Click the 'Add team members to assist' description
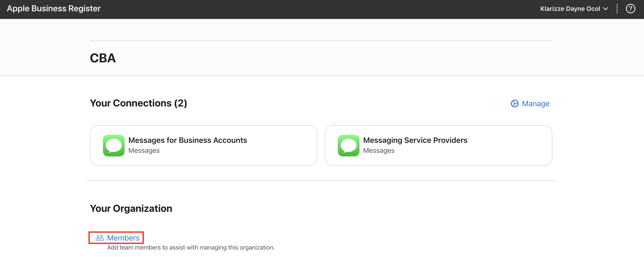 (191, 247)
